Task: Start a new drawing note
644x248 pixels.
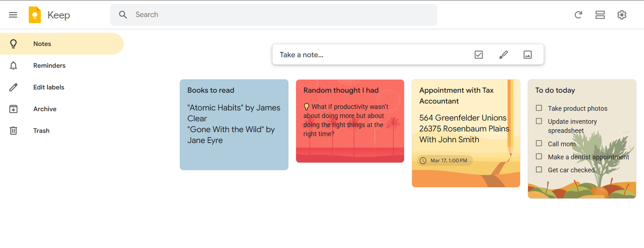Action: 503,55
